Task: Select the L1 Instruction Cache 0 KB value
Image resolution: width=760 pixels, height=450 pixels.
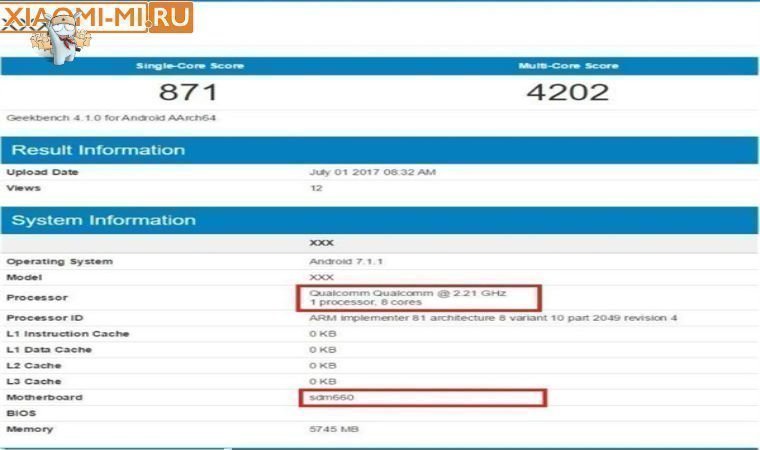Action: tap(323, 334)
